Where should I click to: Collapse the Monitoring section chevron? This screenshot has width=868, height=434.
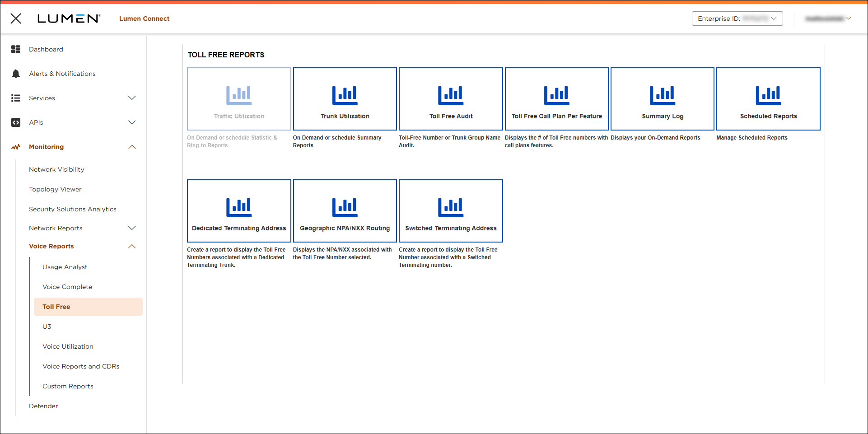[132, 147]
